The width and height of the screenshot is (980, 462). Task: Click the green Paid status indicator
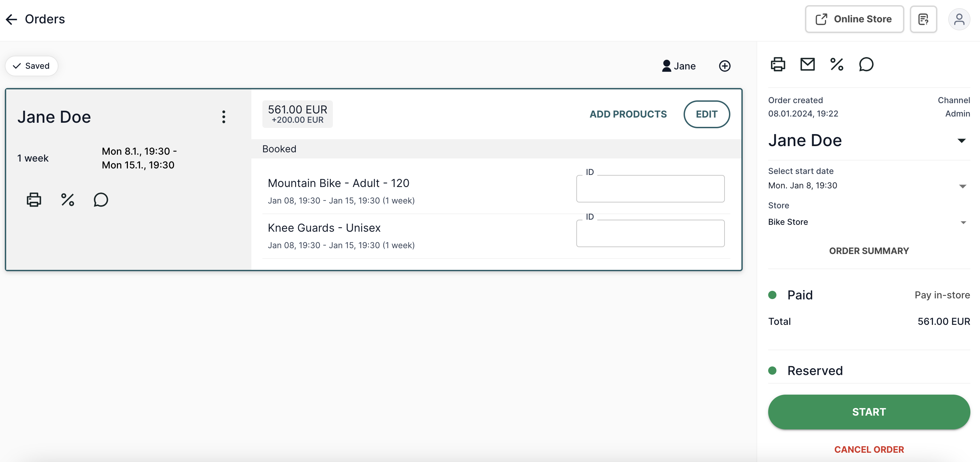[773, 295]
